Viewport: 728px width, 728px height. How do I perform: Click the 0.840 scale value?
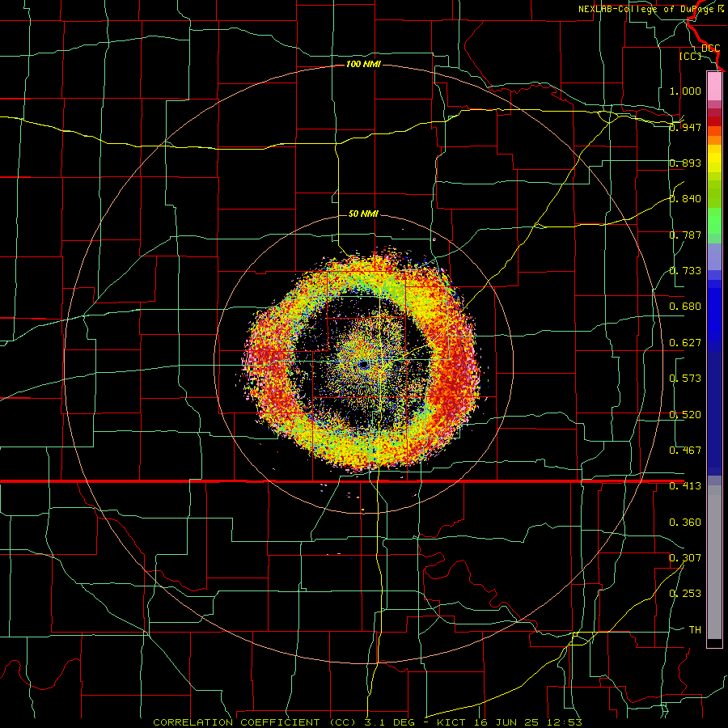(685, 199)
